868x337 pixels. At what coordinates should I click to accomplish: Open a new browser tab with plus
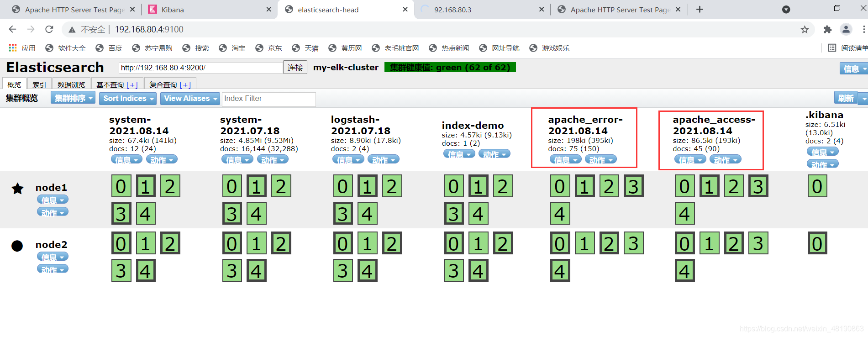pos(700,9)
